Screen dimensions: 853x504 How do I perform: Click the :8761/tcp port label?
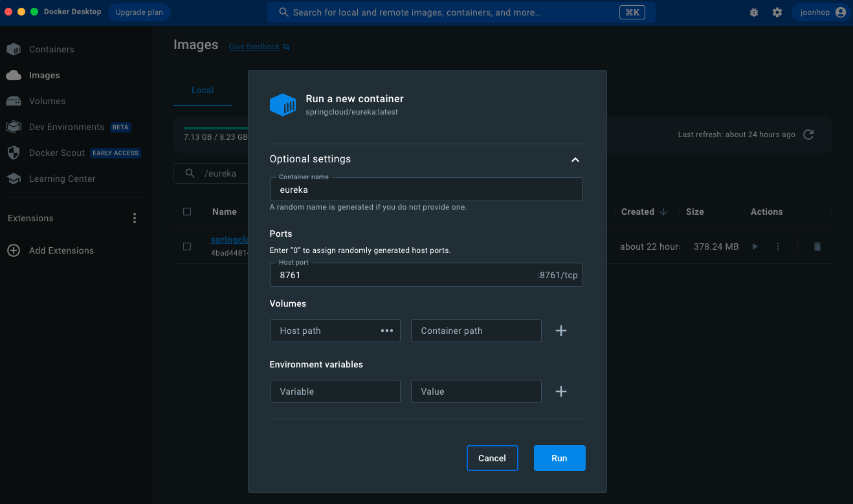click(557, 275)
